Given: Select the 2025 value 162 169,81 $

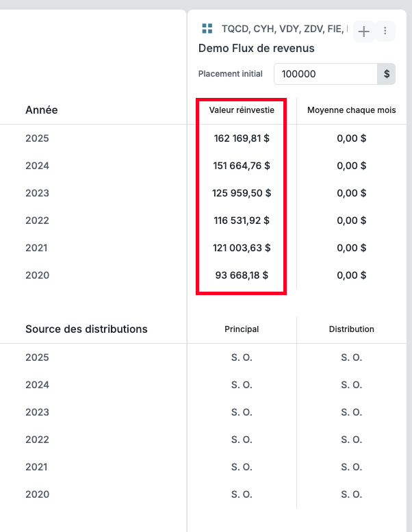Looking at the screenshot, I should click(x=242, y=138).
